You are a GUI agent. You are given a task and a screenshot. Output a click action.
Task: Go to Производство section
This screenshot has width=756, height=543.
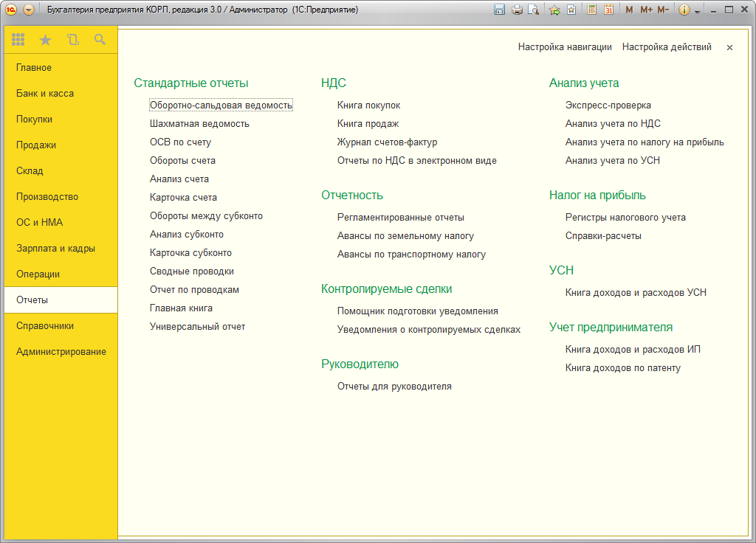61,196
